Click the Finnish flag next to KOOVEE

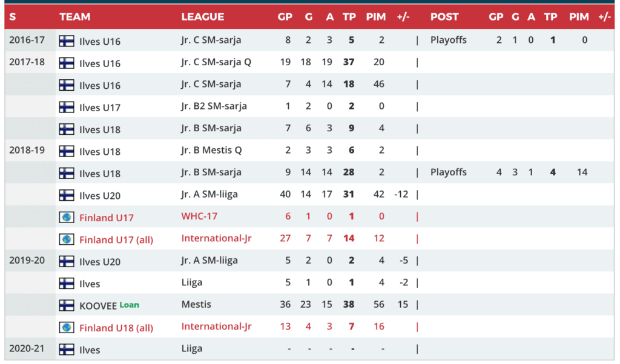point(67,305)
